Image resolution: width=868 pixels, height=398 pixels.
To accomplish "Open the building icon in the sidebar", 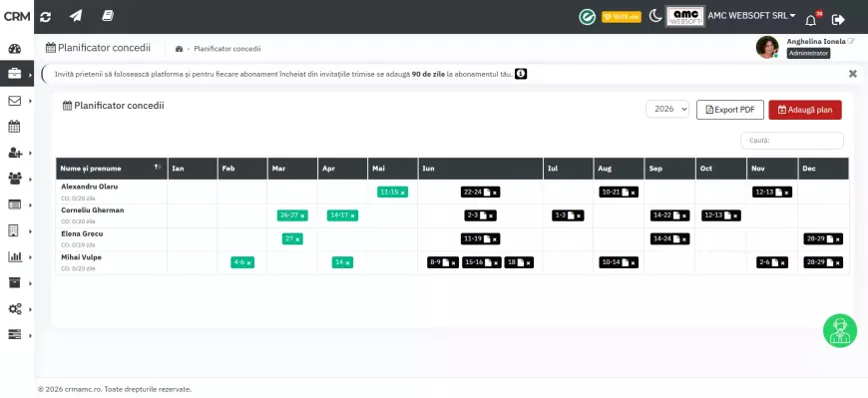I will point(14,230).
